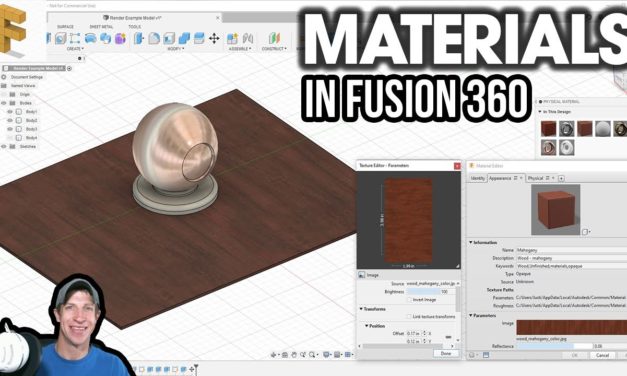Open the Appearance tab
The width and height of the screenshot is (627, 376).
(506, 178)
